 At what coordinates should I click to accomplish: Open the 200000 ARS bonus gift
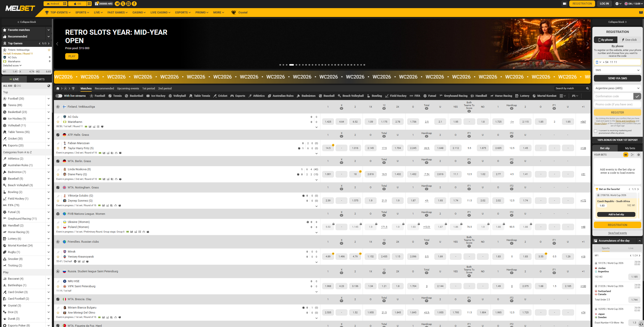tap(104, 4)
